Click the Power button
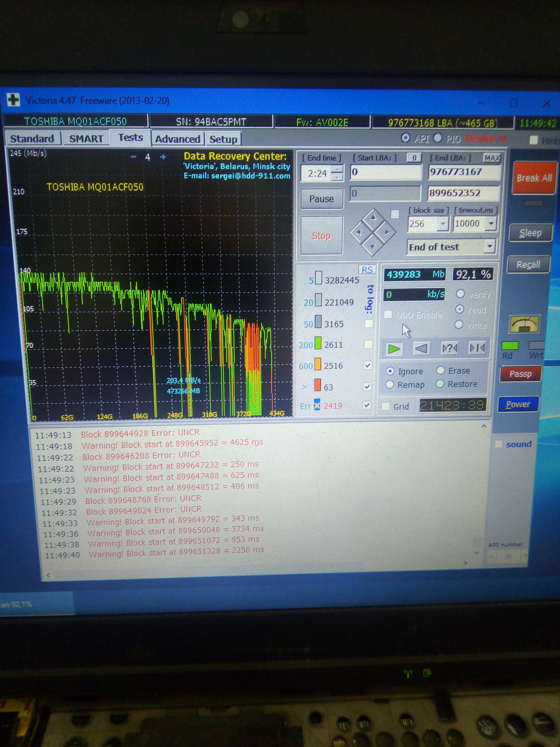Viewport: 560px width, 747px height. pos(518,404)
